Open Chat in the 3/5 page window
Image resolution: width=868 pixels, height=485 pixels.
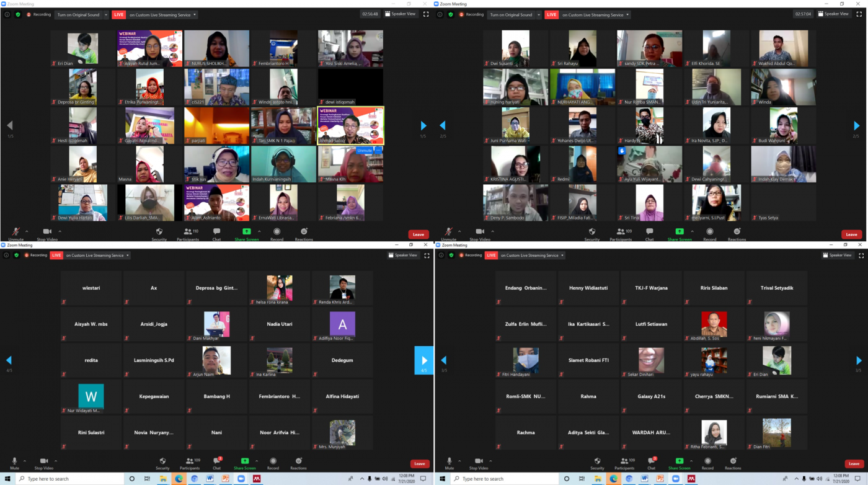click(651, 463)
